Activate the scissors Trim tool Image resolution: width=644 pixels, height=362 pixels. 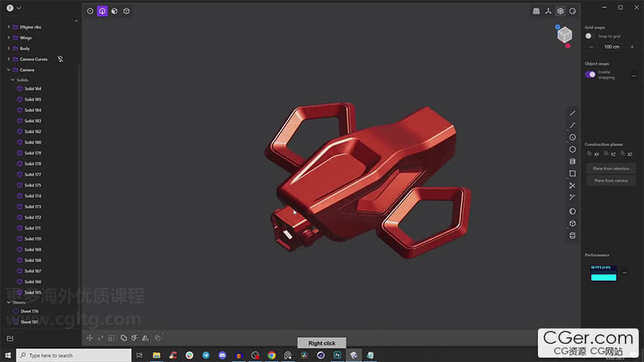pyautogui.click(x=572, y=186)
